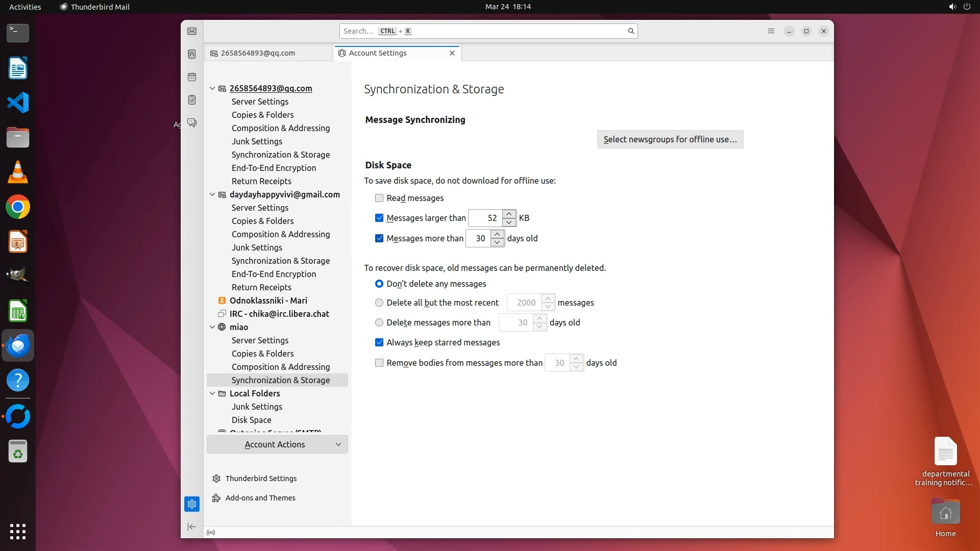The height and width of the screenshot is (551, 980).
Task: Collapse the spaces toolbar arrow icon
Action: coord(192,527)
